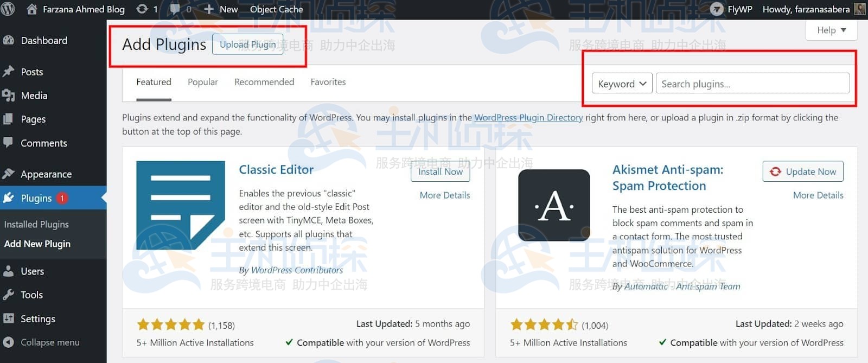The width and height of the screenshot is (868, 363).
Task: Click the WordPress logo icon
Action: [8, 9]
